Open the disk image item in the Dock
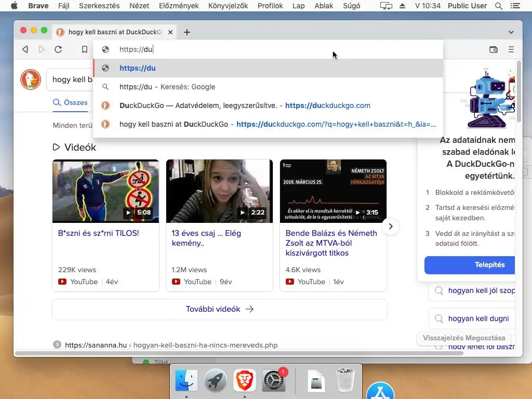The image size is (532, 399). point(316,381)
